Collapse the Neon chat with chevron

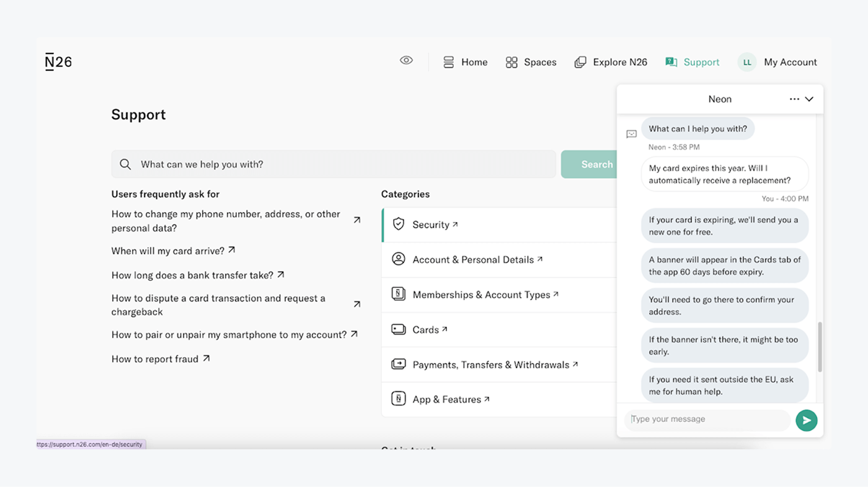(809, 99)
